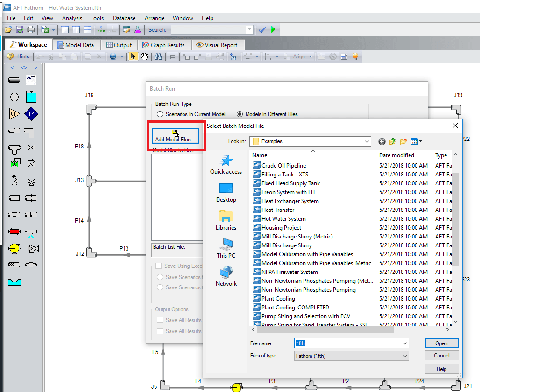
Task: Tick the first Save All Results checkbox
Action: (x=160, y=320)
